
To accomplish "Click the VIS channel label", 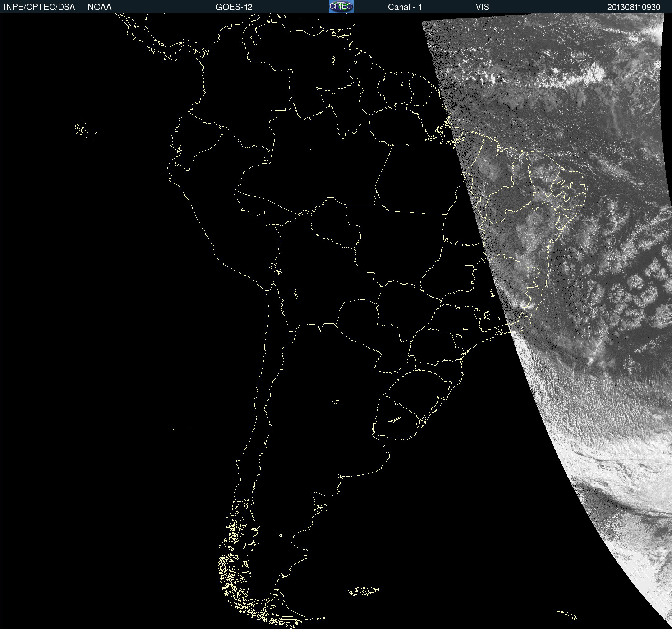I will coord(482,7).
